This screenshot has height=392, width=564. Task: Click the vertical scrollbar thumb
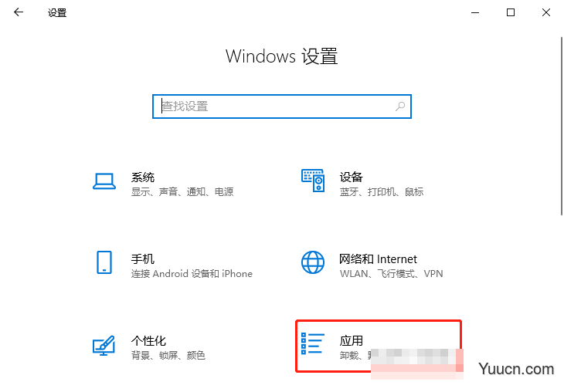click(562, 126)
